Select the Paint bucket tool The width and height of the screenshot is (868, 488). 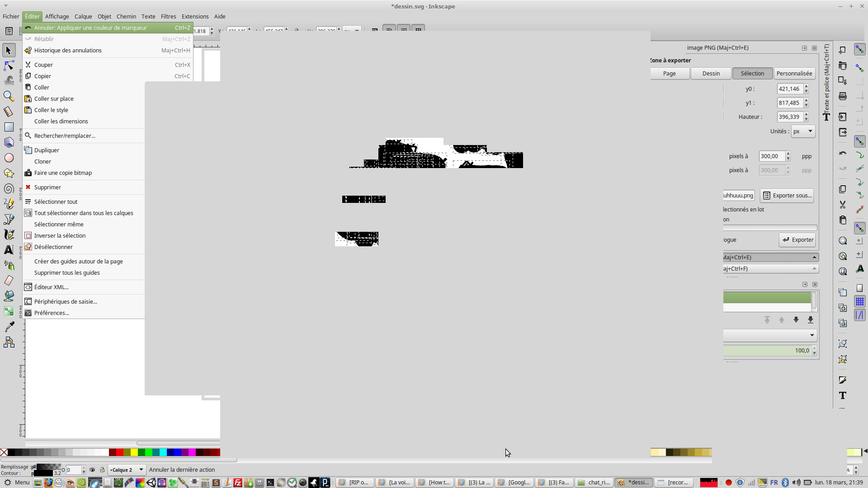(9, 296)
